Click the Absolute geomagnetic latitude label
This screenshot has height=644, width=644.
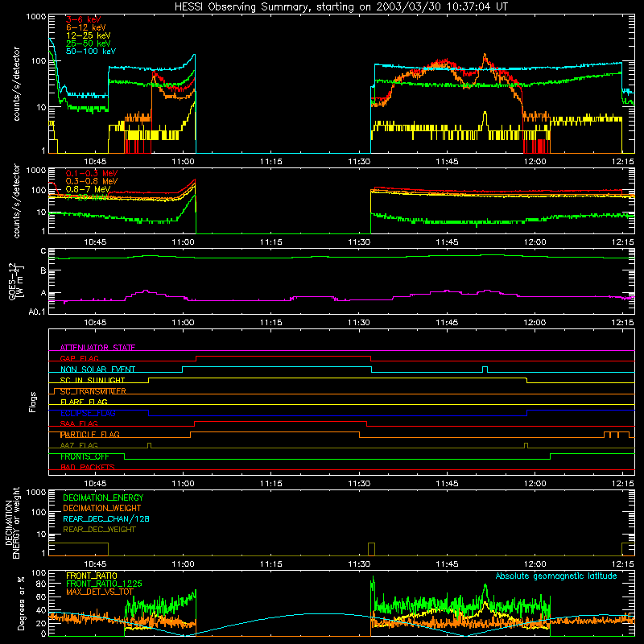click(556, 576)
